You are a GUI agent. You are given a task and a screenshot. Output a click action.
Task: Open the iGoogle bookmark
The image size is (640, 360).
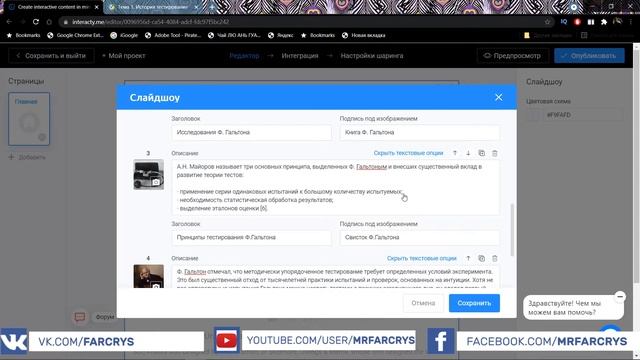(124, 35)
